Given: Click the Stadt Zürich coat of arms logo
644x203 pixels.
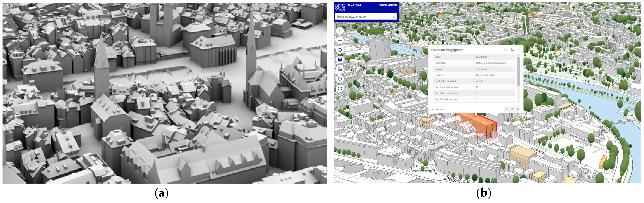Looking at the screenshot, I should [340, 7].
